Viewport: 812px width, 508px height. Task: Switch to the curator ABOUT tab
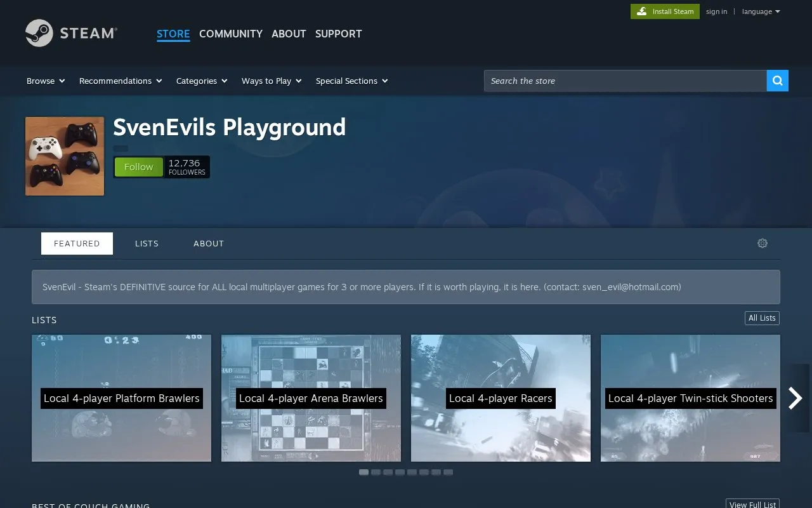pyautogui.click(x=209, y=243)
